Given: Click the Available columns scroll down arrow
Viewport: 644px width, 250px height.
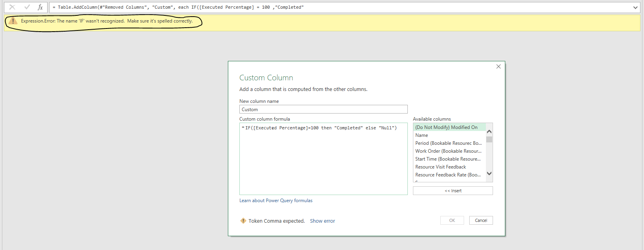Looking at the screenshot, I should [x=489, y=173].
